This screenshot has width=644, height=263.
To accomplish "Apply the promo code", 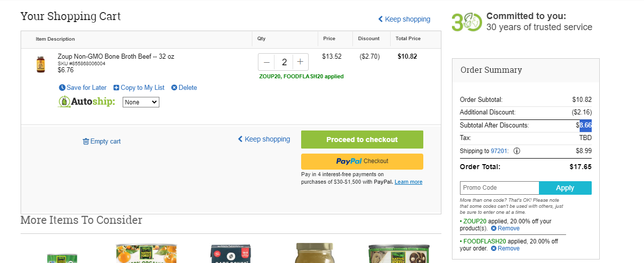I will click(565, 188).
